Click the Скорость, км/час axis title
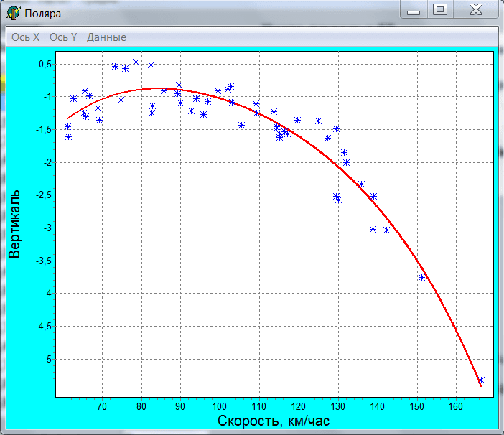The width and height of the screenshot is (504, 435). coord(274,421)
